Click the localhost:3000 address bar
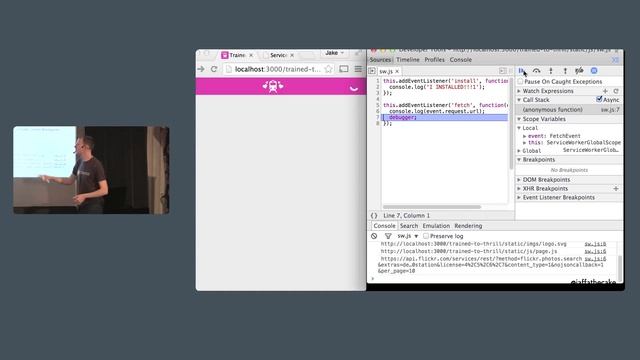 pos(278,69)
